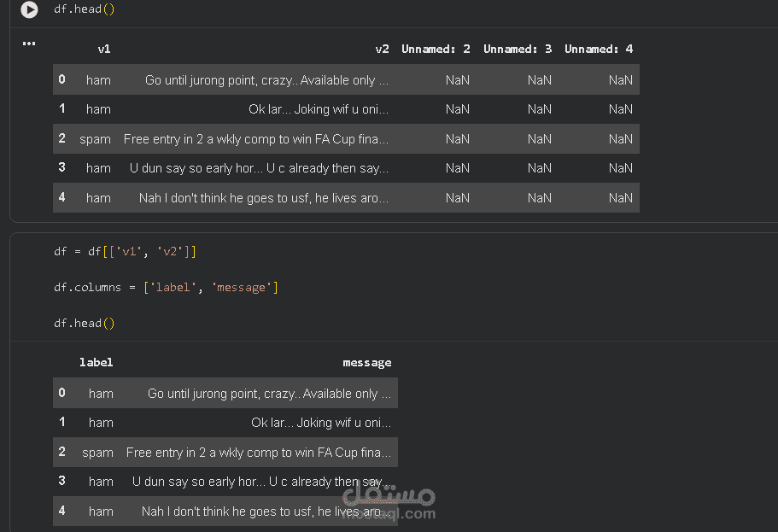Click row index 4 in the v1/v2 table
The width and height of the screenshot is (778, 532).
point(62,197)
